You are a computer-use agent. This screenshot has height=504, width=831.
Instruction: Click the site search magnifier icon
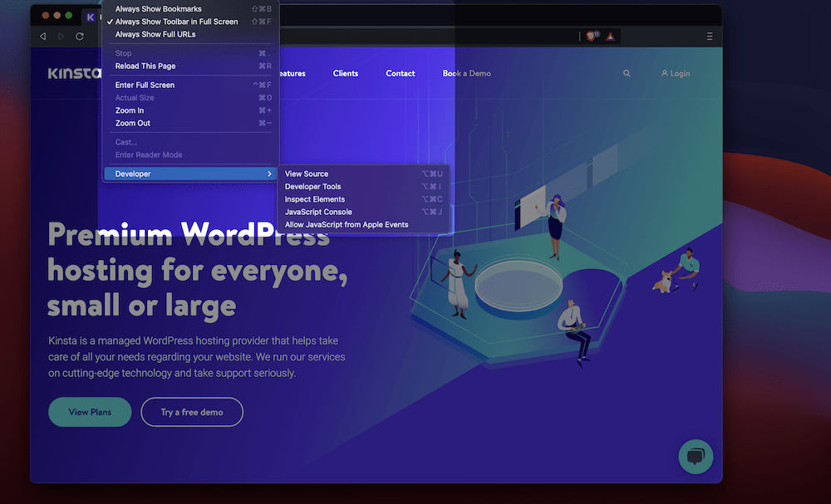(627, 74)
